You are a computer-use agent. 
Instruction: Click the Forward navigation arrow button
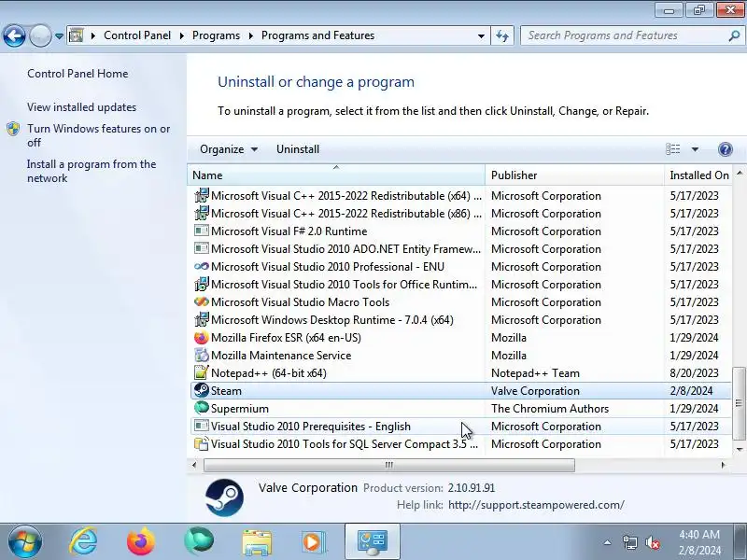pyautogui.click(x=40, y=35)
